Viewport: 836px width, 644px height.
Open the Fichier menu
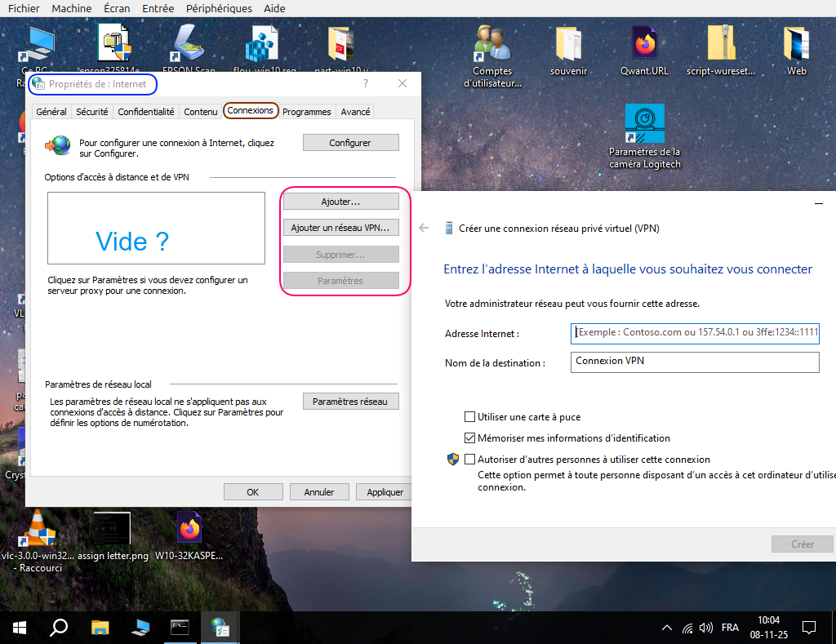click(x=24, y=8)
